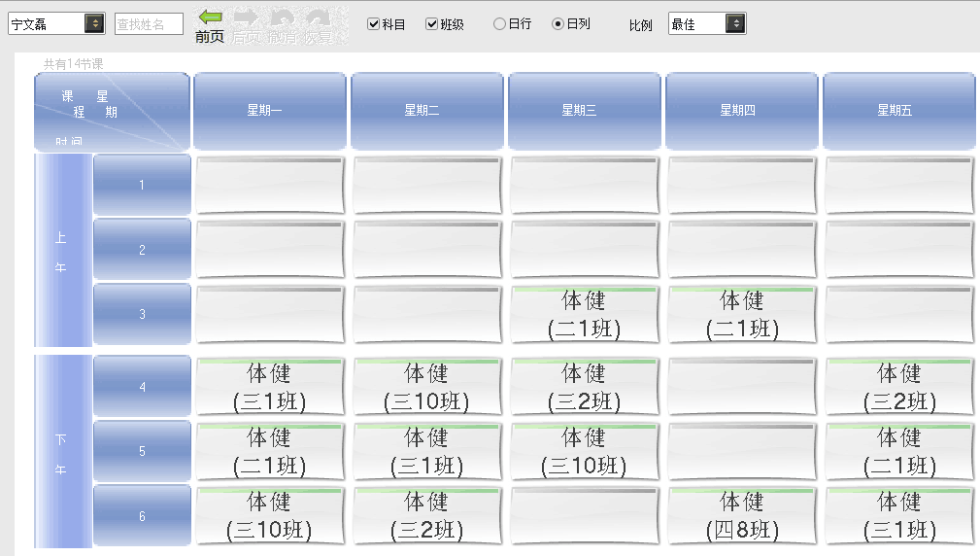Image resolution: width=980 pixels, height=556 pixels.
Task: Click period 5 row header
Action: 143,451
